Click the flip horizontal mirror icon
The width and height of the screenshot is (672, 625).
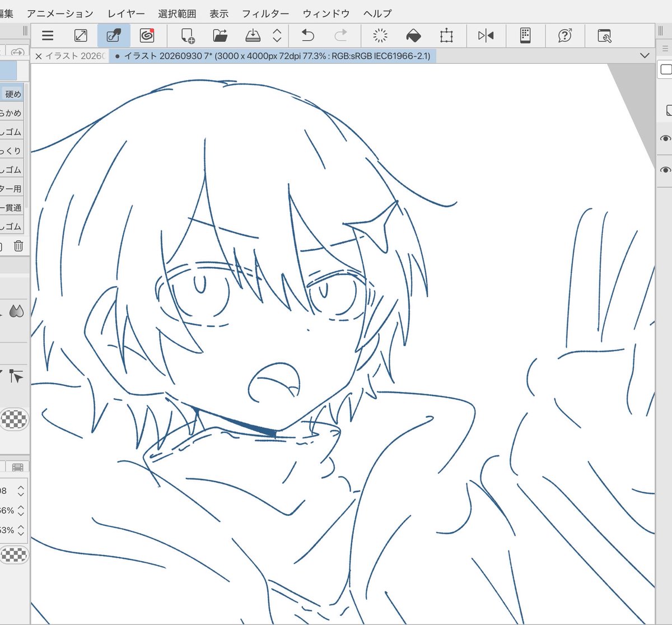pyautogui.click(x=486, y=36)
